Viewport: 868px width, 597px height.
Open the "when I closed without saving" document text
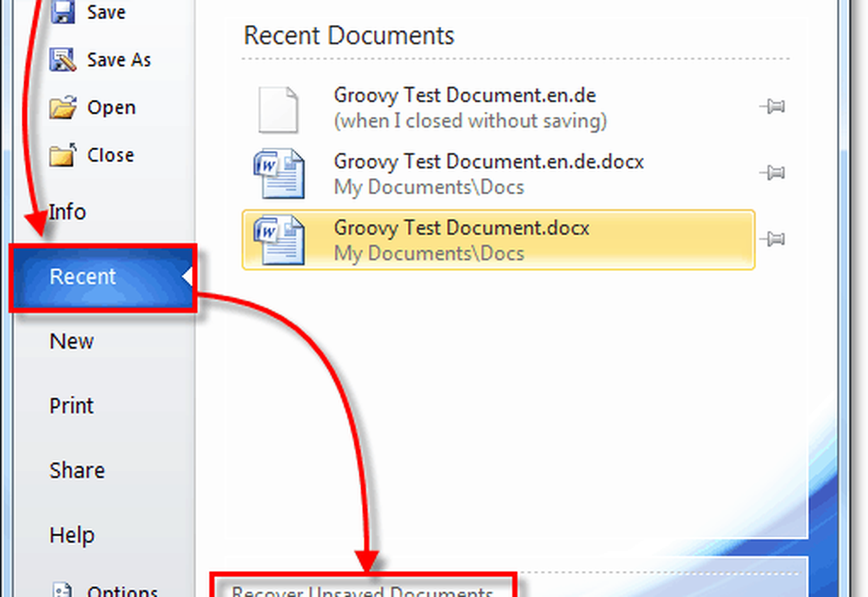470,121
